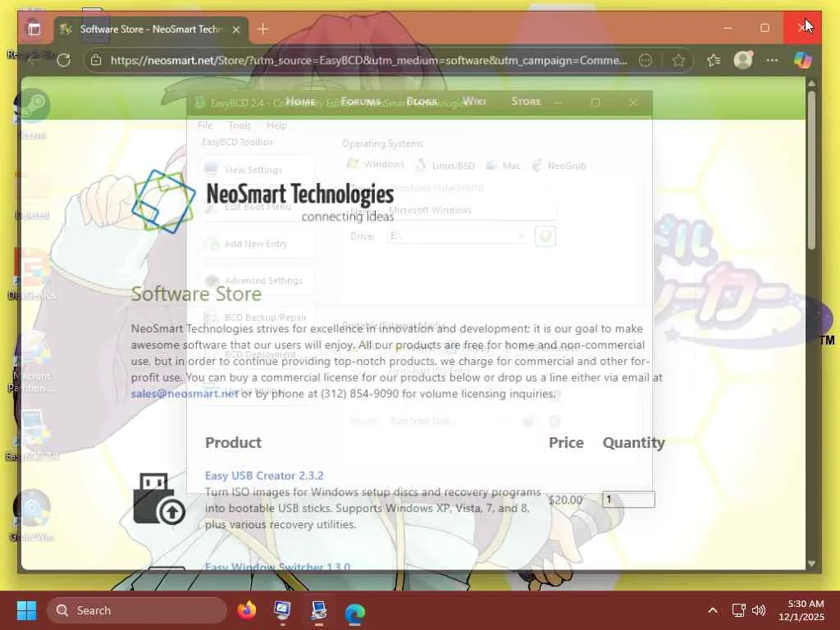Open the Store navigation link
Image resolution: width=840 pixels, height=630 pixels.
tap(526, 102)
